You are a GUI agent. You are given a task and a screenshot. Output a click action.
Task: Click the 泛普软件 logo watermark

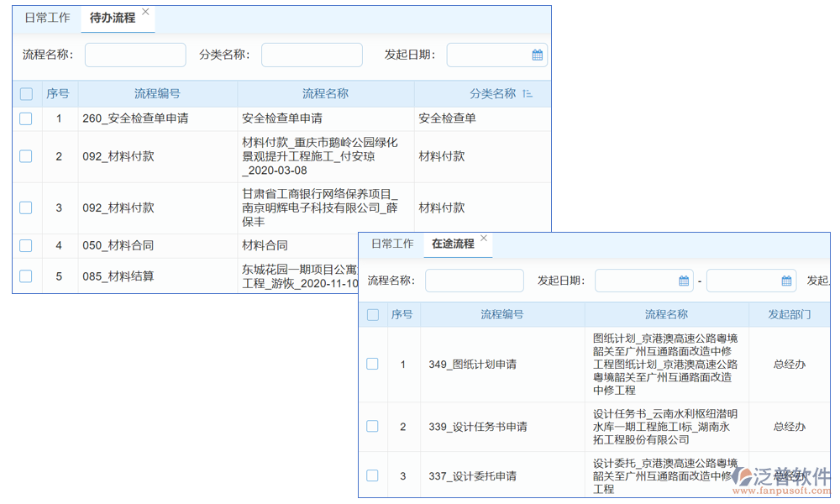(x=785, y=475)
